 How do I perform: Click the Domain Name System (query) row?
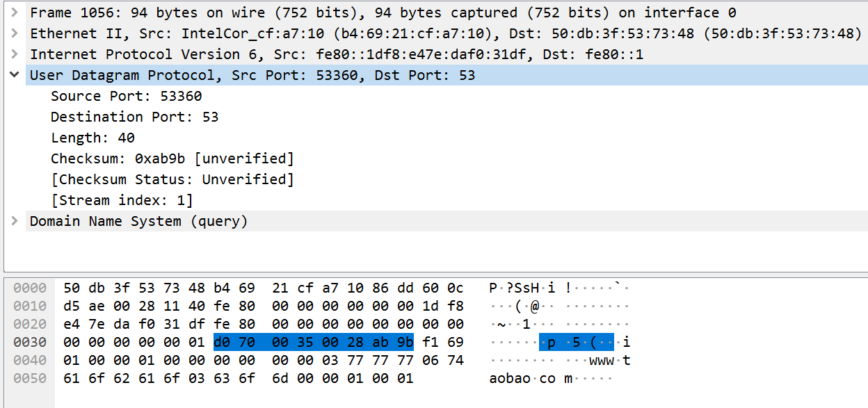click(138, 221)
